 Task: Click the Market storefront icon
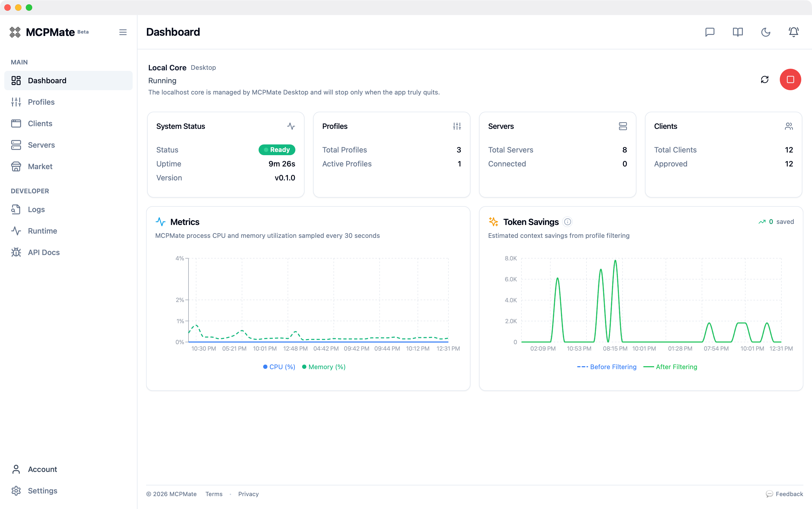click(16, 167)
